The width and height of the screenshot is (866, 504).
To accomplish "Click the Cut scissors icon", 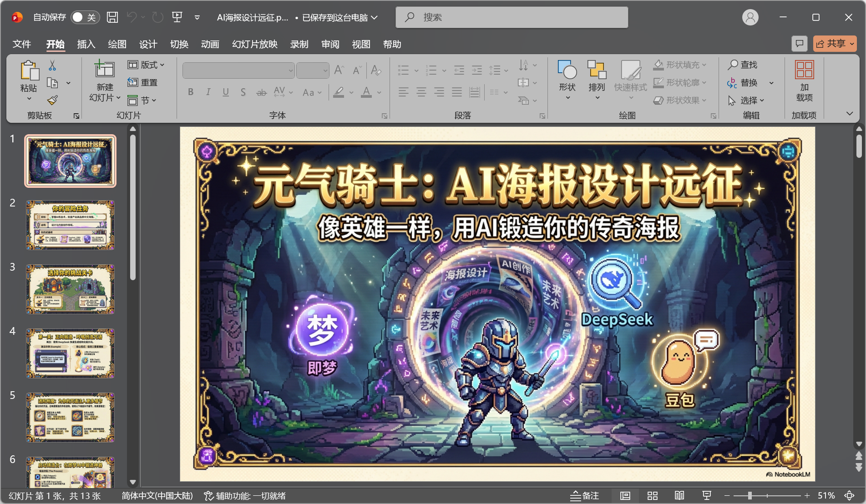I will 52,66.
